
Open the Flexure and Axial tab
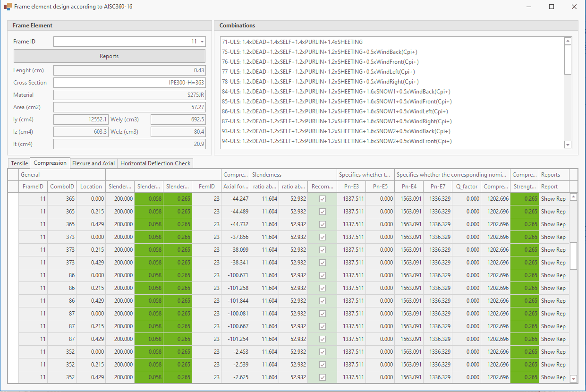click(93, 163)
